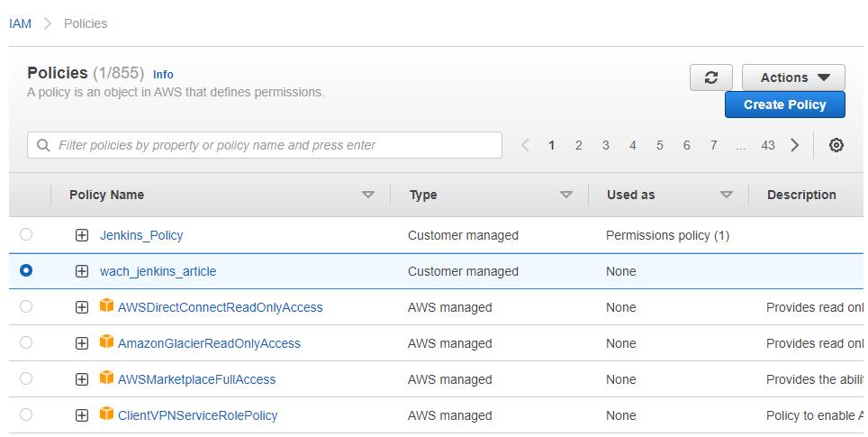The width and height of the screenshot is (868, 437).
Task: Click the search magnifier icon in filter
Action: 43,145
